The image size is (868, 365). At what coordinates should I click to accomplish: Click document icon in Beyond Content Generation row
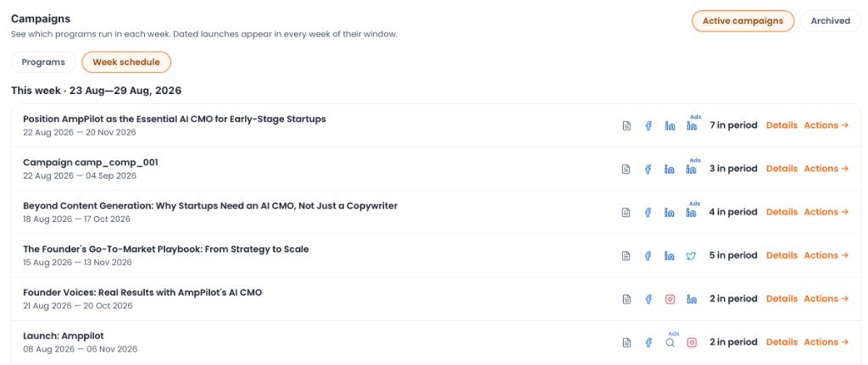626,213
